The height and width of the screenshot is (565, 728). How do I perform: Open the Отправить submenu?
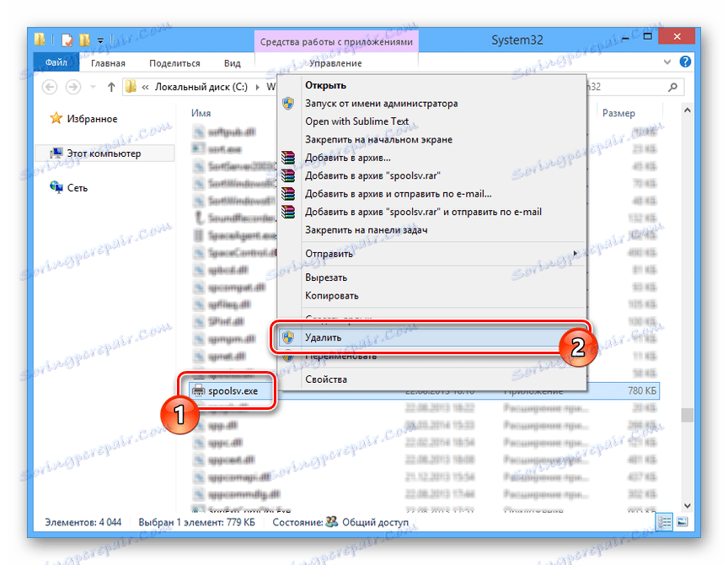[431, 254]
